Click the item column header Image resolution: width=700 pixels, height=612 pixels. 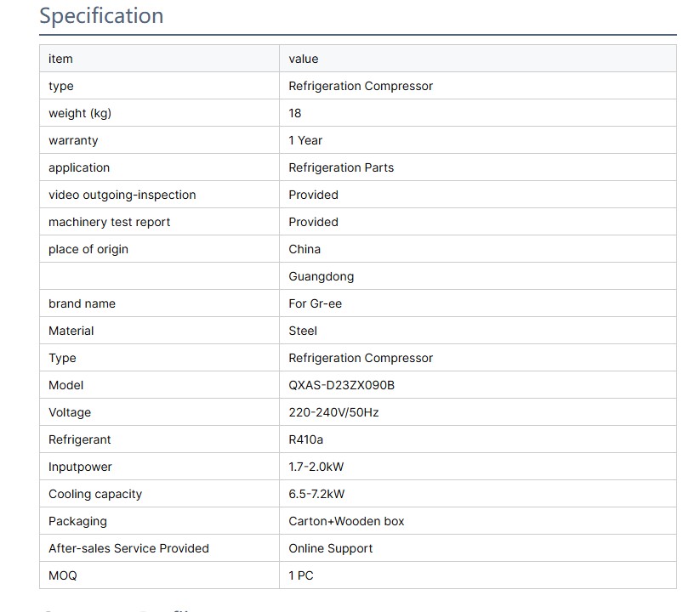(60, 59)
